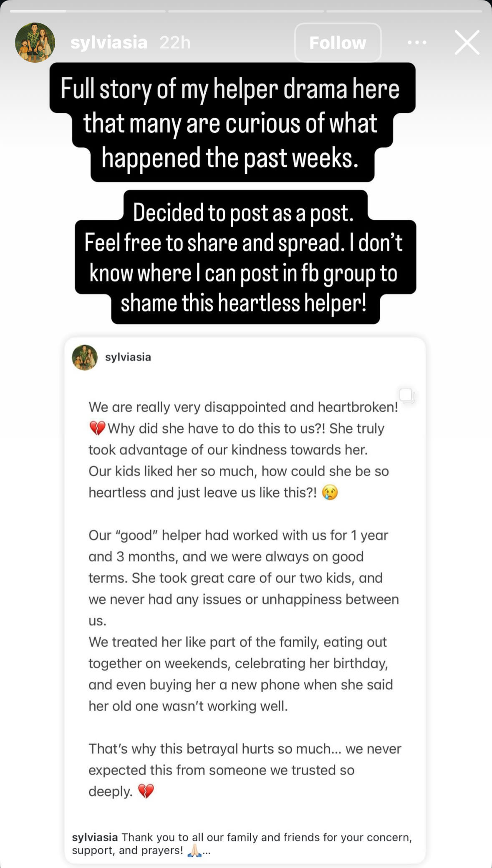The width and height of the screenshot is (492, 868).
Task: Jump to the second story progress segment
Action: click(x=245, y=11)
